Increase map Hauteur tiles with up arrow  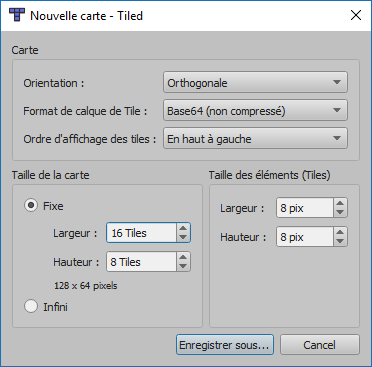183,257
